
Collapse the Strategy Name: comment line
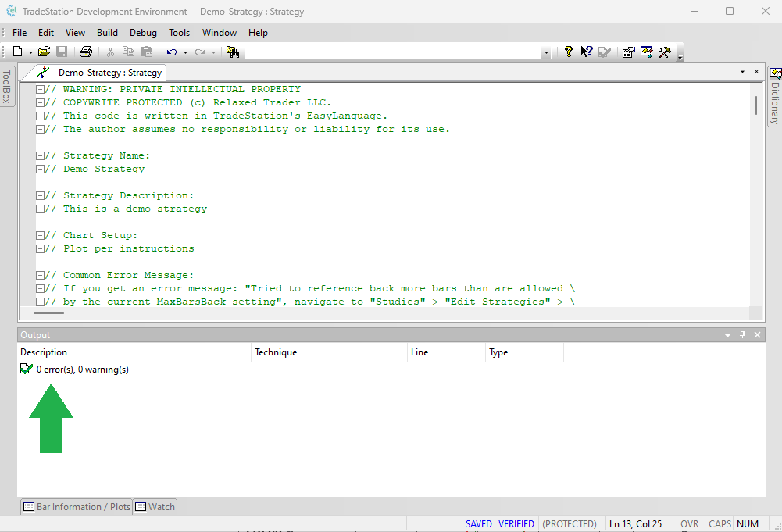pyautogui.click(x=40, y=155)
